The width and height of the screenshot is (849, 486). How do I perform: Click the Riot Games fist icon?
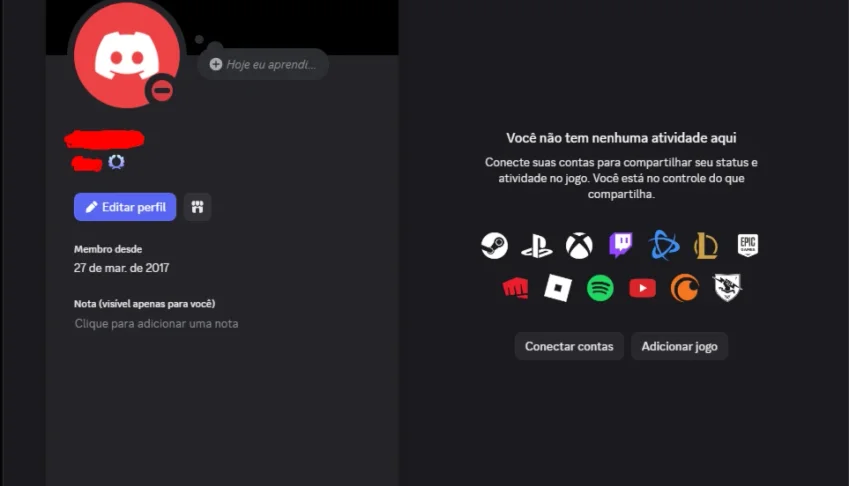click(515, 287)
